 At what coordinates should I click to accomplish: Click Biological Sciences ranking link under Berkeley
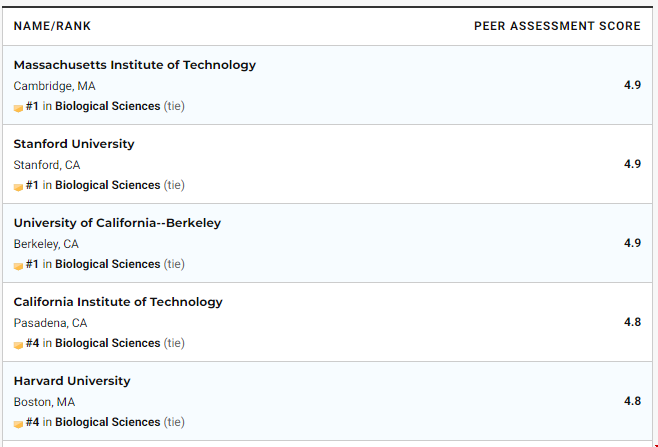(107, 264)
